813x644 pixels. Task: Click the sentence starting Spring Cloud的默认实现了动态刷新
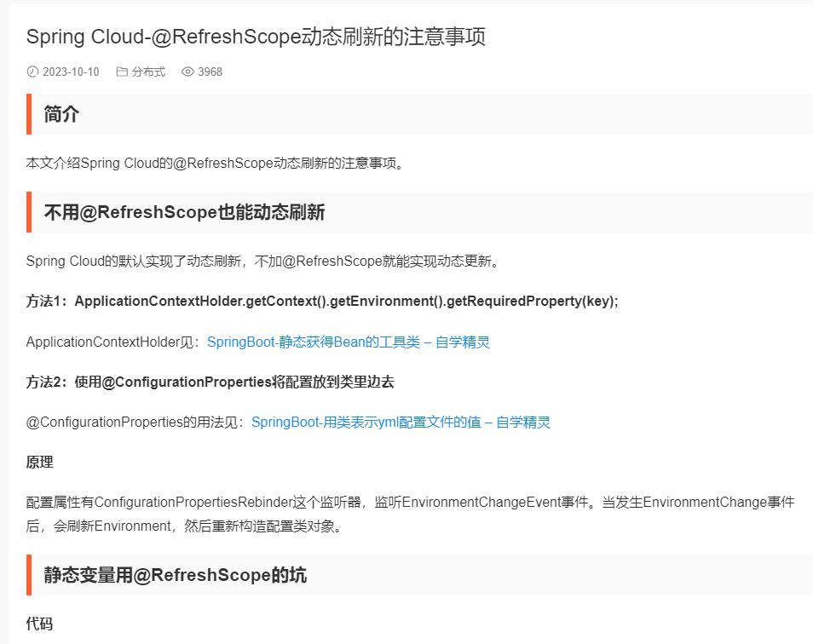pyautogui.click(x=262, y=261)
